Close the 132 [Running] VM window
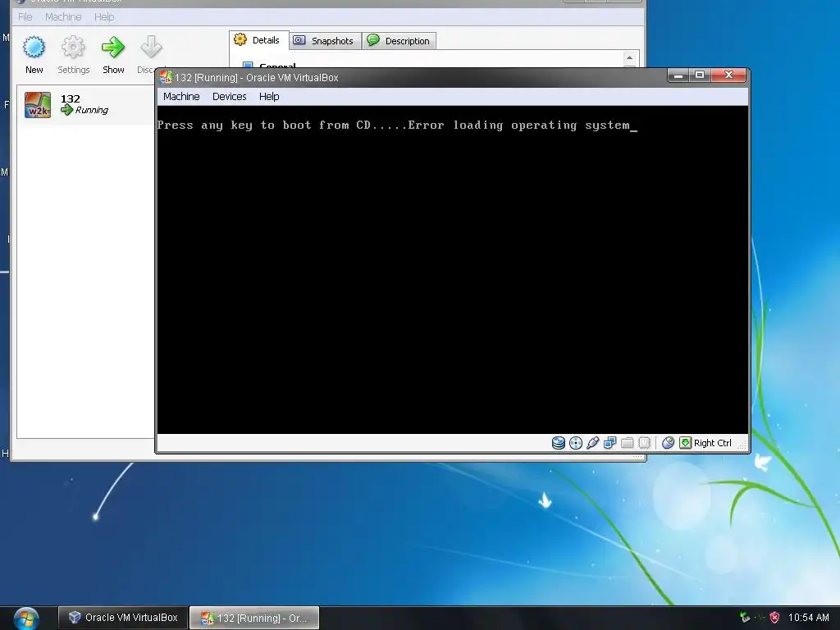The height and width of the screenshot is (630, 840). tap(728, 75)
